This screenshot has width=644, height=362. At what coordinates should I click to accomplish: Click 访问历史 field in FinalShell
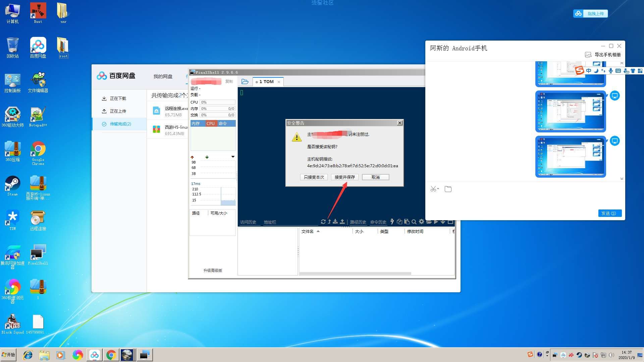[x=250, y=222]
